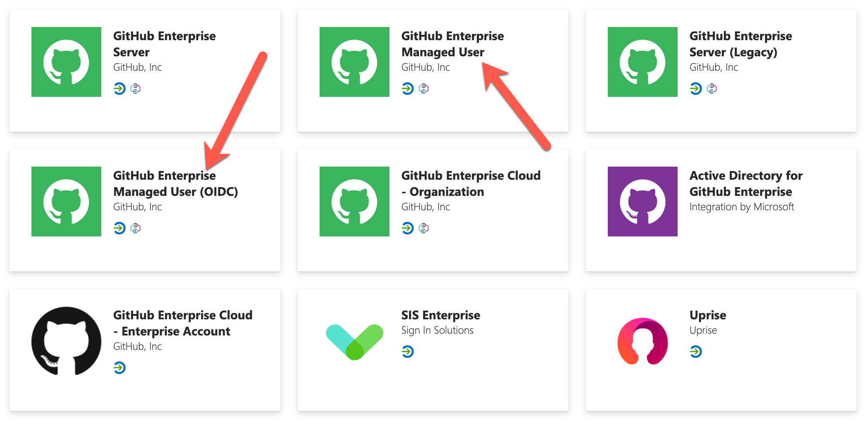The image size is (868, 424).
Task: Click the provisioning icon on GitHub Enterprise Cloud - Organization
Action: 424,228
